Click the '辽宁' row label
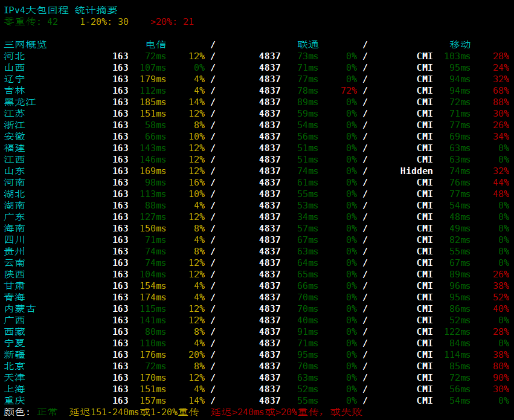 (x=14, y=79)
